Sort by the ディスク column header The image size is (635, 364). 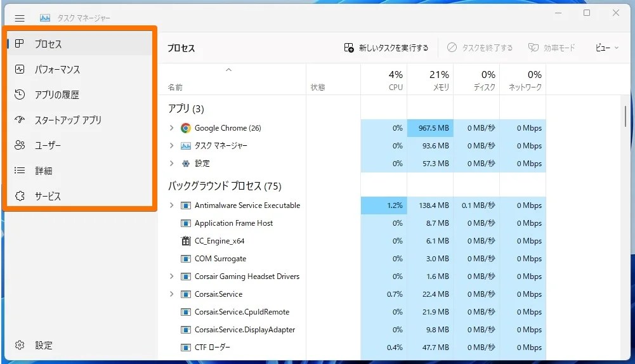coord(476,80)
